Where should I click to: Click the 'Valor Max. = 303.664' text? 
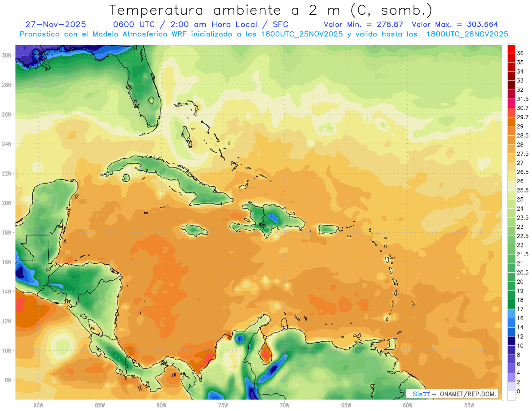pos(455,24)
